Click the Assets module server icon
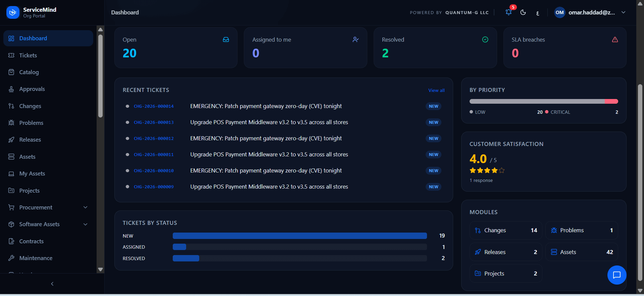Image resolution: width=644 pixels, height=296 pixels. click(x=554, y=252)
